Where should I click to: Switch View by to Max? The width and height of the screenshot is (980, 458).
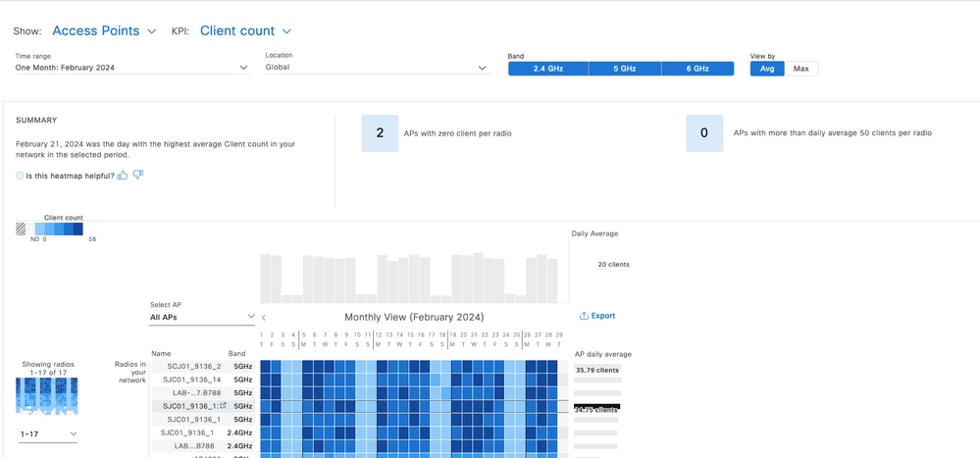click(x=800, y=69)
